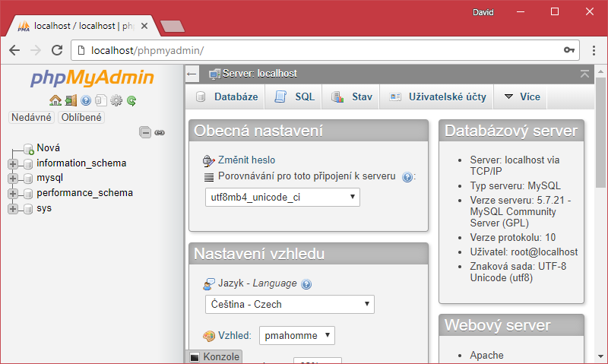This screenshot has height=364, width=608.
Task: Collapse all databases in navigation tree
Action: [145, 132]
